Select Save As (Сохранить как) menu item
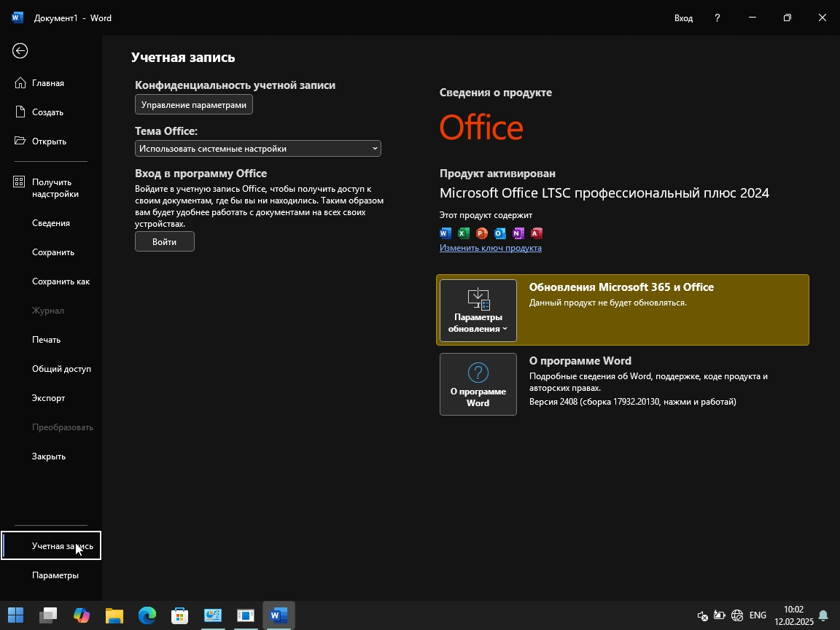 coord(61,281)
